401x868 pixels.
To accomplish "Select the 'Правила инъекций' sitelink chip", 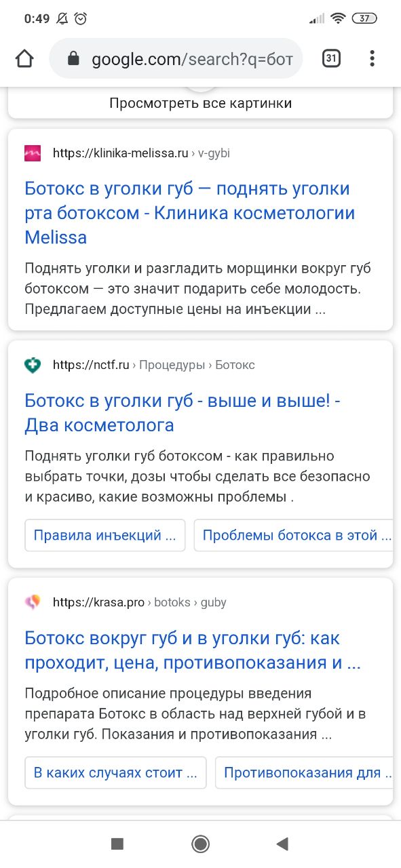I will pos(105,535).
